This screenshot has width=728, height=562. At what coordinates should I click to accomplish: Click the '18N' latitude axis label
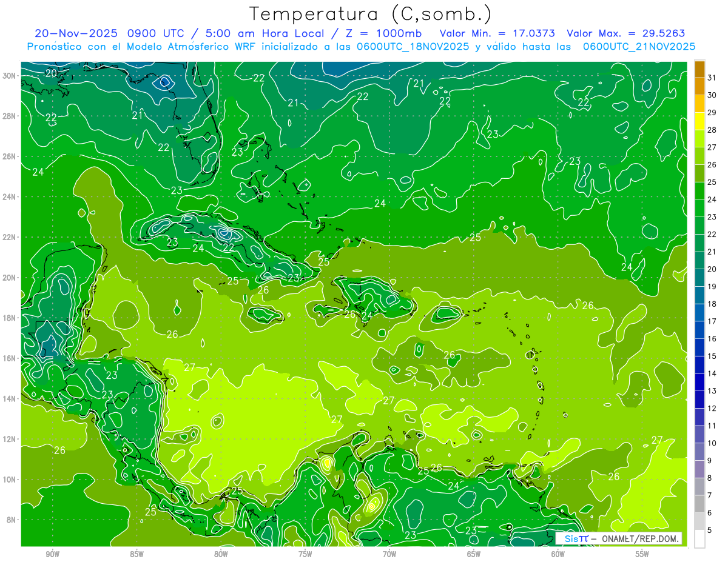click(x=9, y=318)
